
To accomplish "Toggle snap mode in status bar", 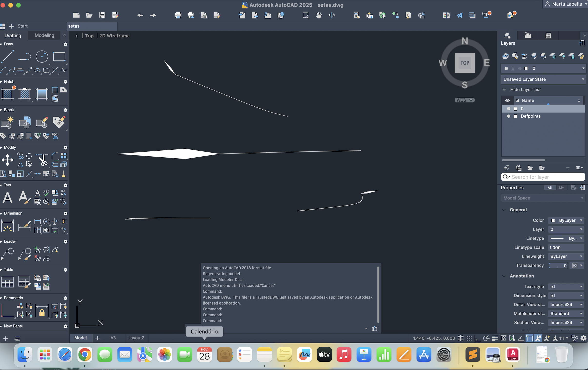I will pos(469,338).
